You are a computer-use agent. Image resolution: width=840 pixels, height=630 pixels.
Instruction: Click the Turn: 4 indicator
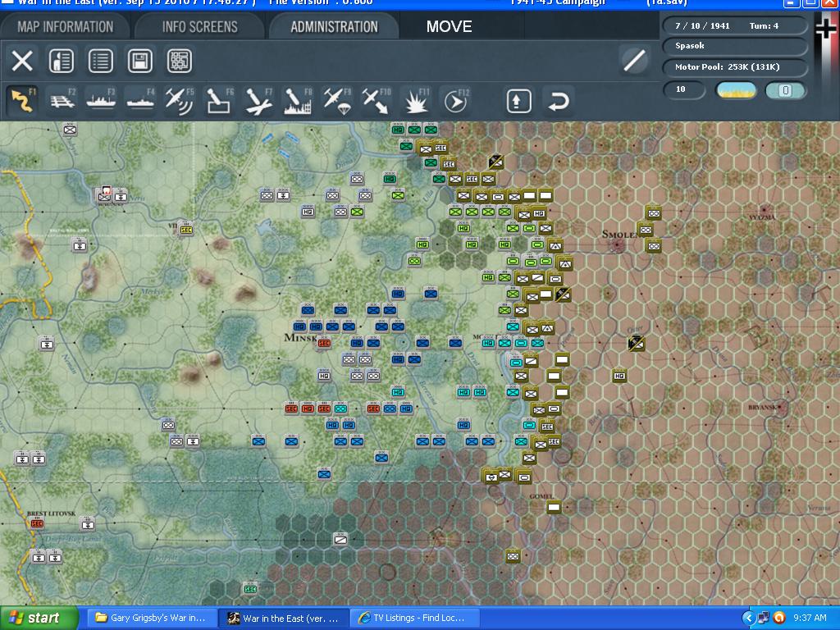[x=764, y=25]
